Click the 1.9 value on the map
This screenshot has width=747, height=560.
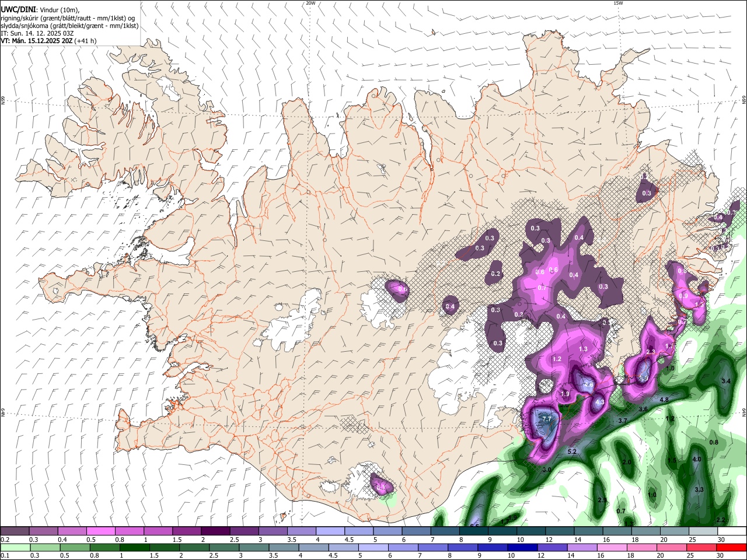tap(565, 394)
